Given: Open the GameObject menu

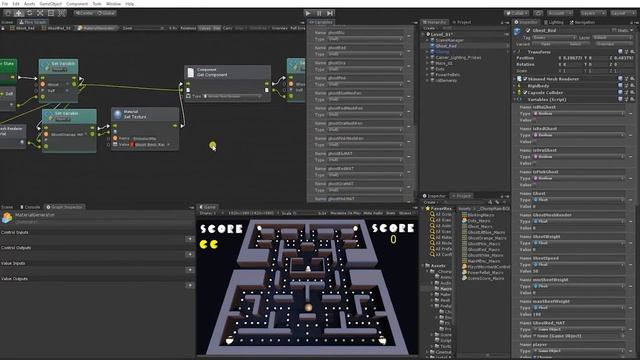Looking at the screenshot, I should [51, 4].
